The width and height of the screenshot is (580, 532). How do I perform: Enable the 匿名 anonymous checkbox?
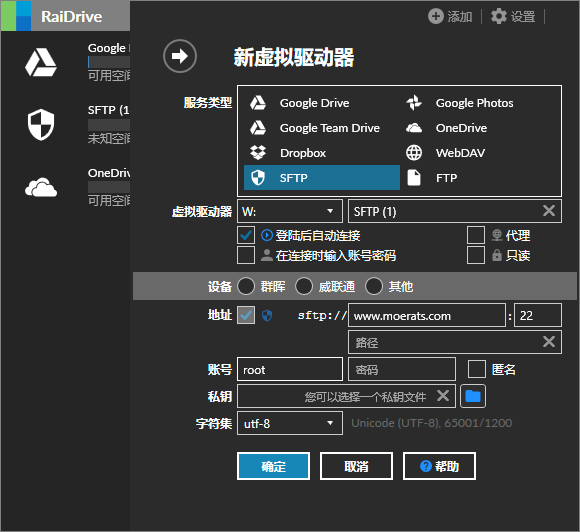pos(477,369)
